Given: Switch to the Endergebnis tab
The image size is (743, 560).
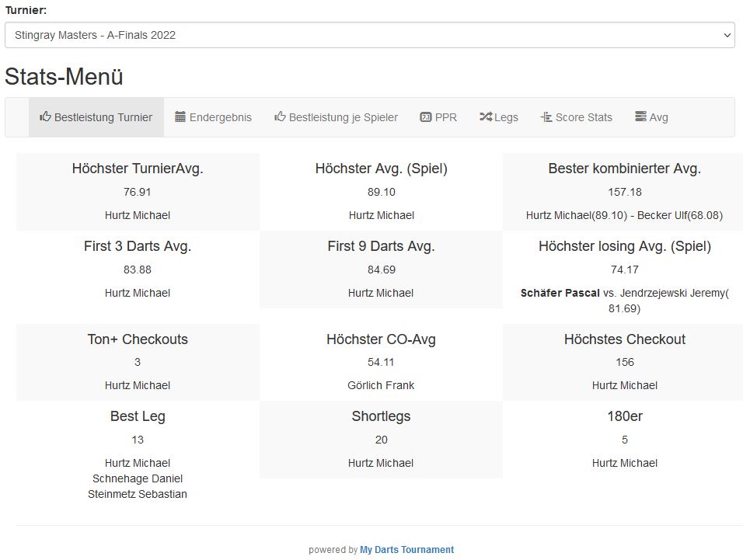Looking at the screenshot, I should 221,117.
